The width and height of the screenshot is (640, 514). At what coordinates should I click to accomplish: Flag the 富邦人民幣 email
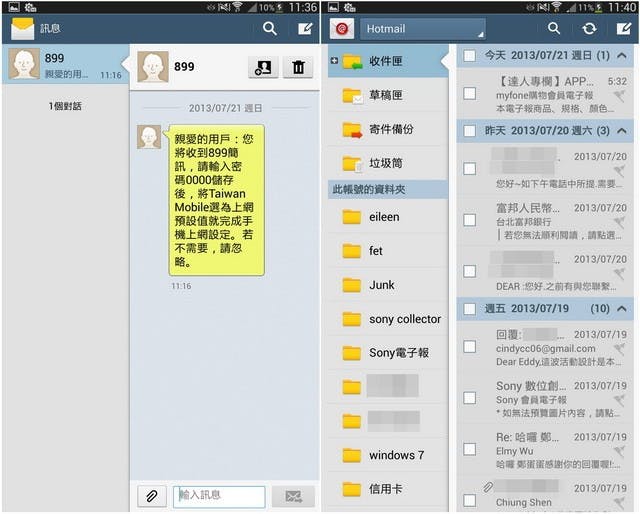(620, 223)
